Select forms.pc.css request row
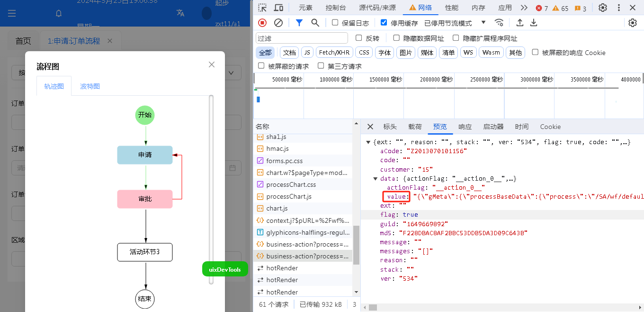The width and height of the screenshot is (644, 312). click(x=303, y=161)
